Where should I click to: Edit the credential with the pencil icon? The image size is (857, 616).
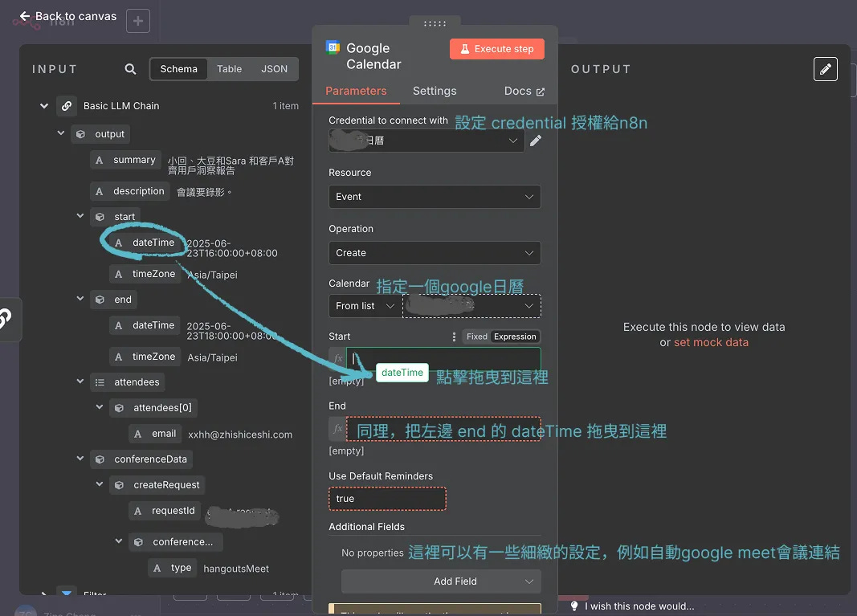tap(536, 141)
